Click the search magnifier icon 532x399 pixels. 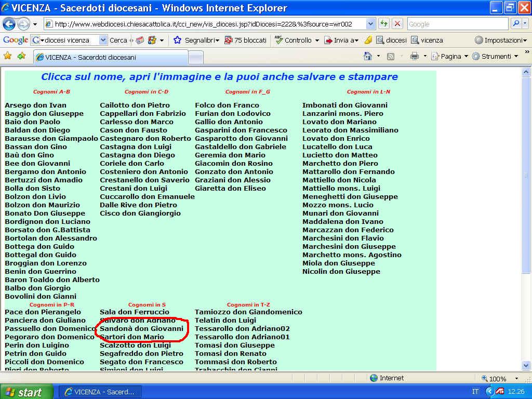(x=516, y=24)
